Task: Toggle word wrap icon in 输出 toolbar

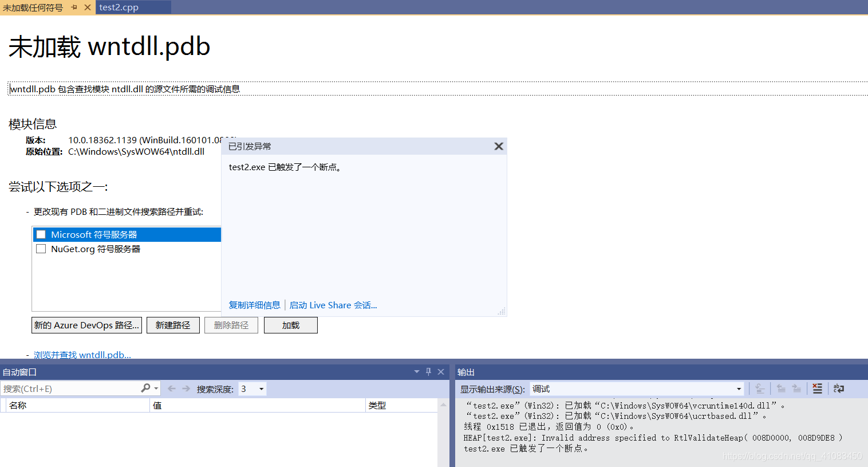Action: 839,388
